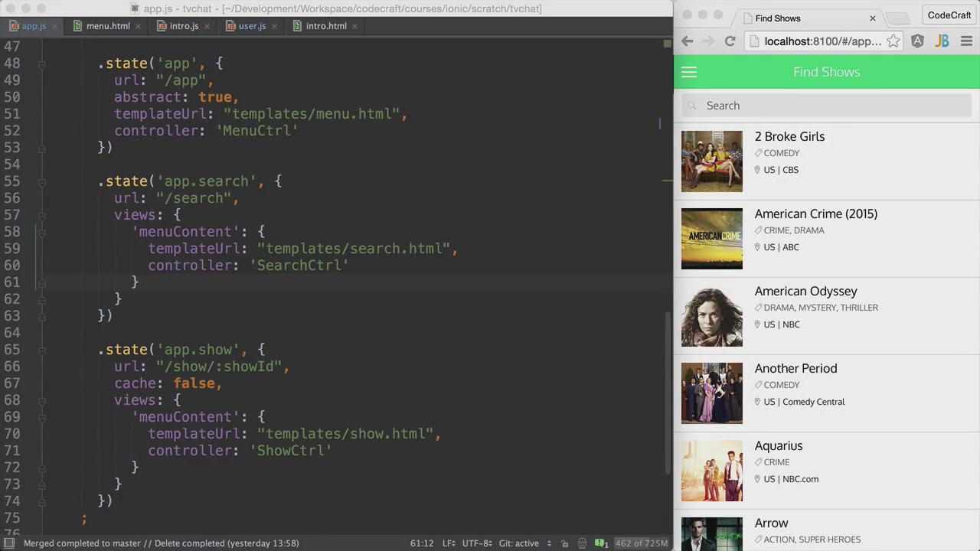Image resolution: width=980 pixels, height=551 pixels.
Task: Toggle the read-only lock icon
Action: pos(564,543)
